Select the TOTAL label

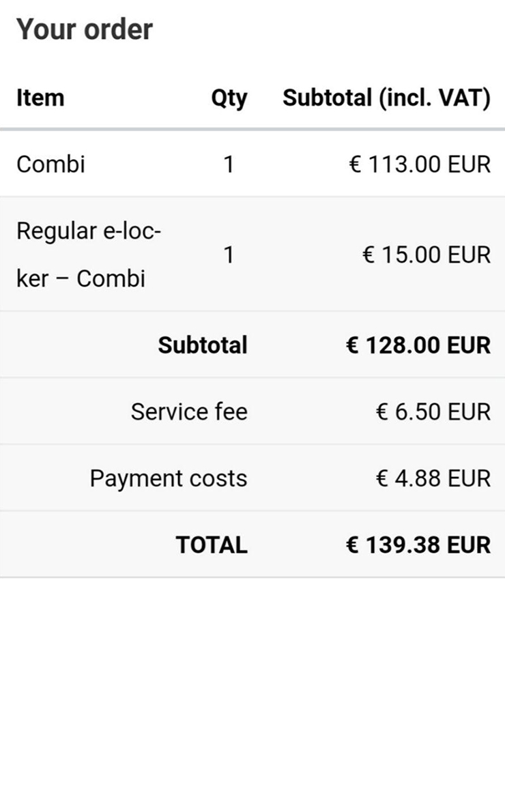(212, 545)
